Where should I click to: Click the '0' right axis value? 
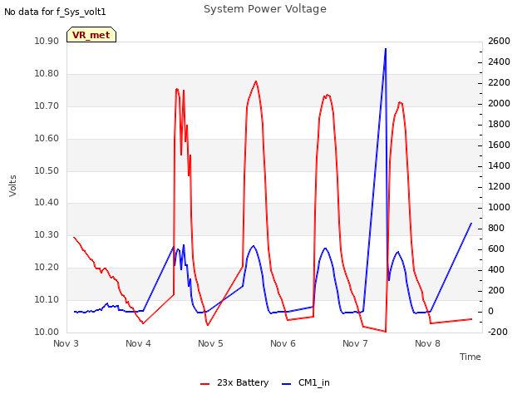tap(490, 312)
